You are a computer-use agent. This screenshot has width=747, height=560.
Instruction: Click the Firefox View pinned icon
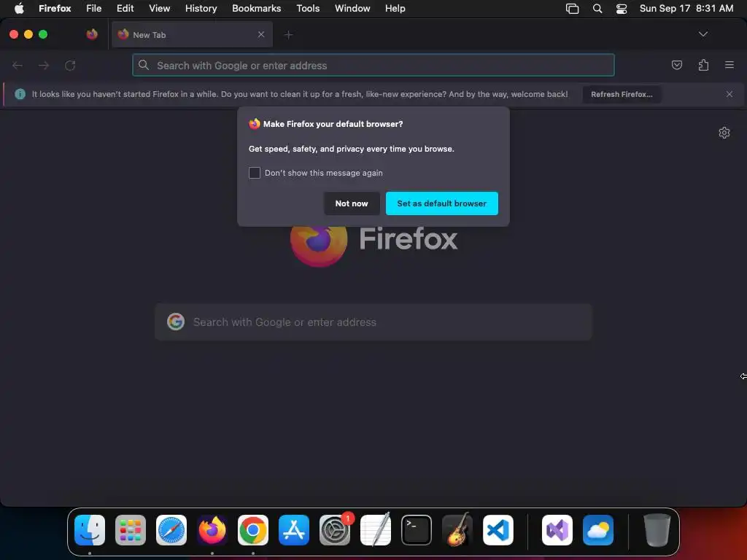tap(92, 34)
